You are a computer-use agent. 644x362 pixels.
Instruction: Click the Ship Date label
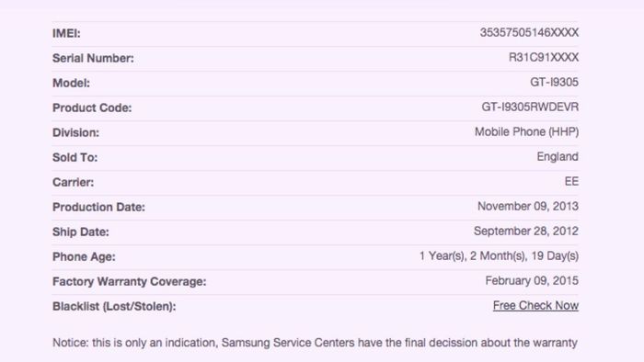[81, 232]
